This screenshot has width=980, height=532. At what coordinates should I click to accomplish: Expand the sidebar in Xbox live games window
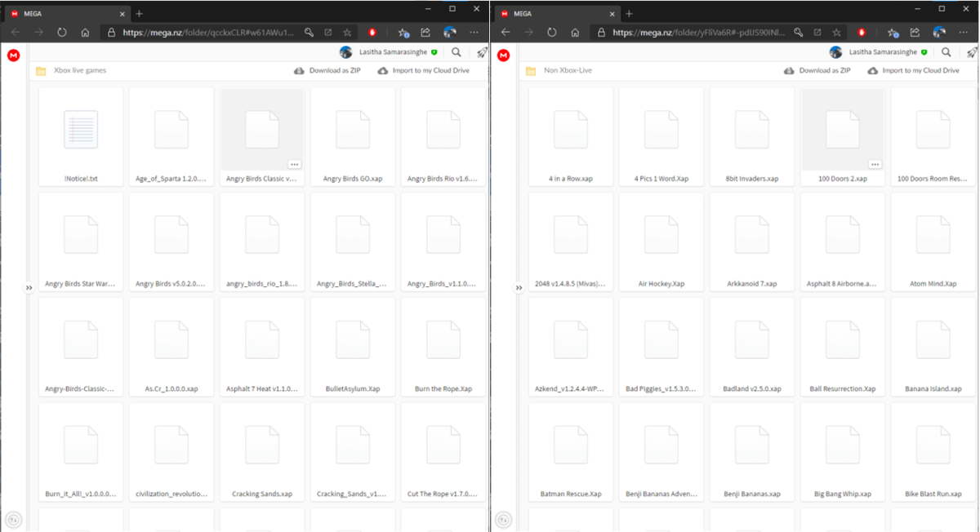29,288
